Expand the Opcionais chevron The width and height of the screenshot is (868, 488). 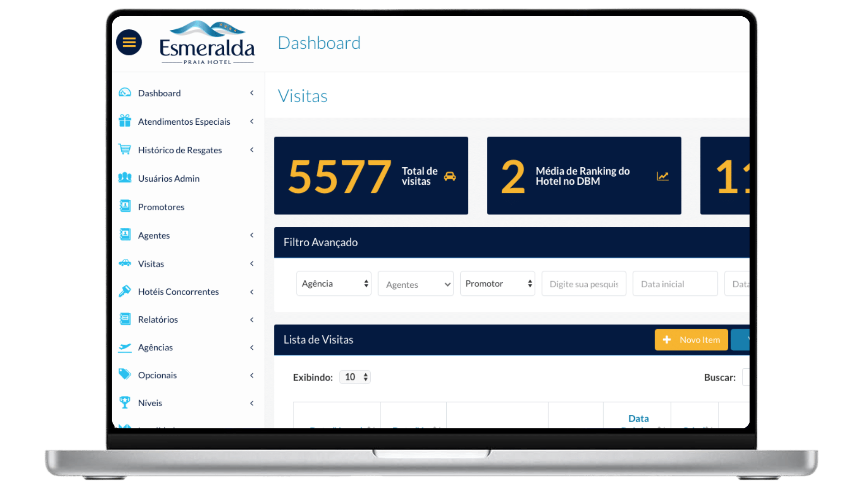(252, 375)
